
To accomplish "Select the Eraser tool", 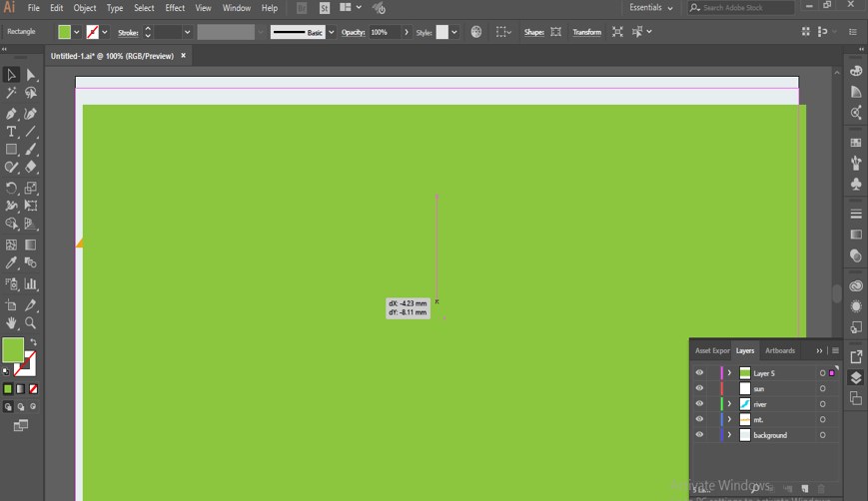I will point(30,167).
